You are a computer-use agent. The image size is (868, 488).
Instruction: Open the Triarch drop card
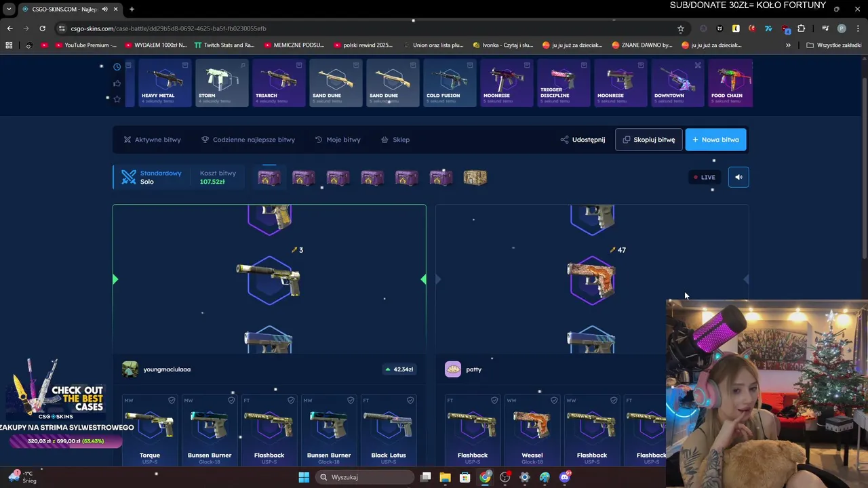[x=279, y=83]
